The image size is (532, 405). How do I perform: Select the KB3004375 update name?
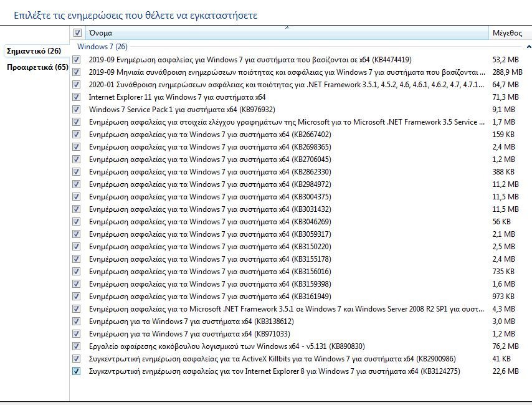click(210, 197)
